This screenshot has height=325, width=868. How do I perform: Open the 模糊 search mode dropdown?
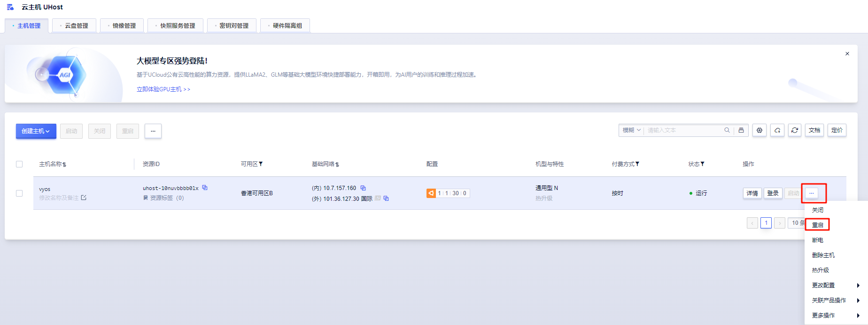point(631,130)
